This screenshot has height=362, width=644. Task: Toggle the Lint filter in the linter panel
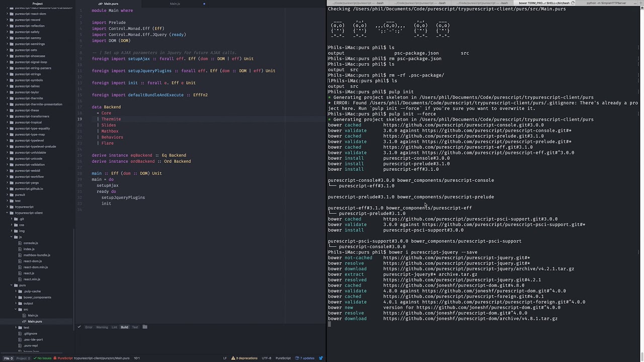114,327
